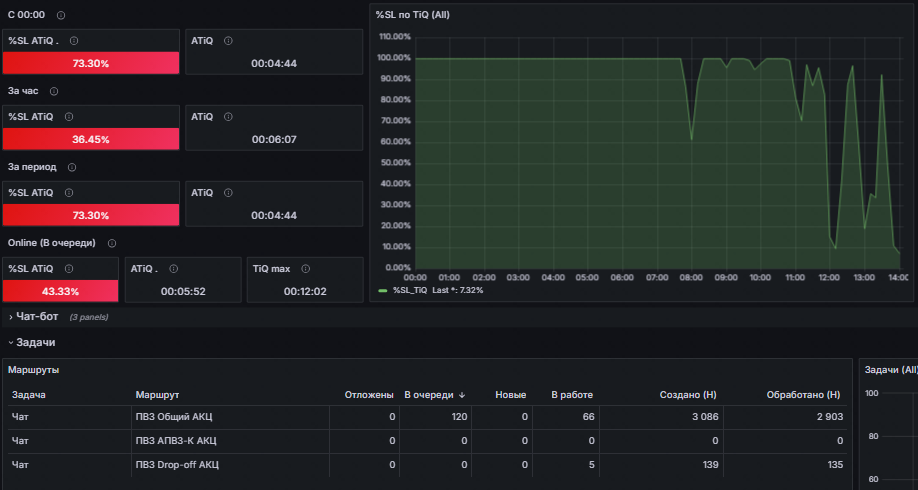Screen dimensions: 918x490
Task: Click the info icon beside За час heading
Action: [54, 91]
